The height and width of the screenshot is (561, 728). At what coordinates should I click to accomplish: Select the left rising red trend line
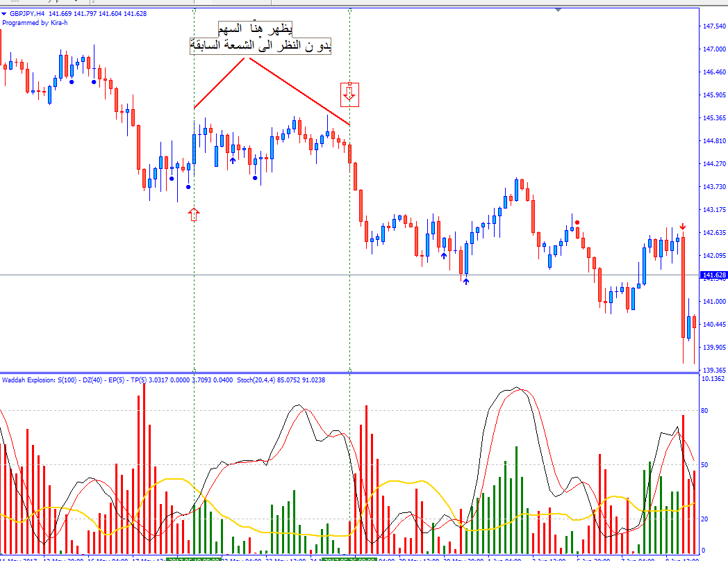coord(219,83)
